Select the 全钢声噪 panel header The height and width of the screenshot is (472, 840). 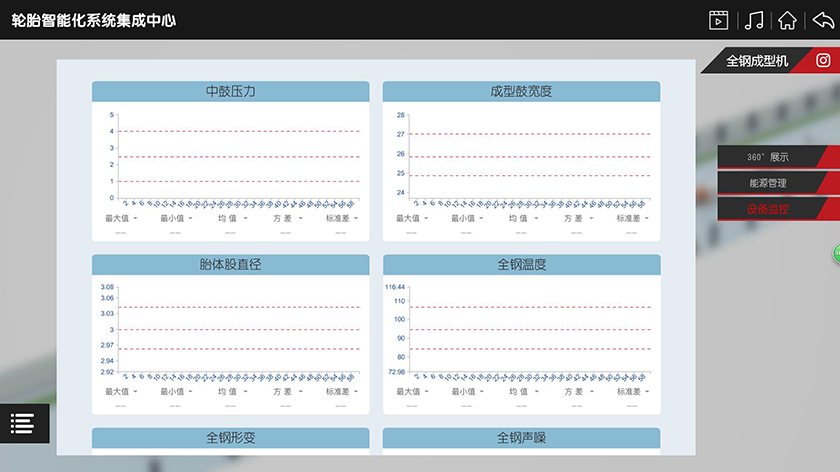click(521, 438)
